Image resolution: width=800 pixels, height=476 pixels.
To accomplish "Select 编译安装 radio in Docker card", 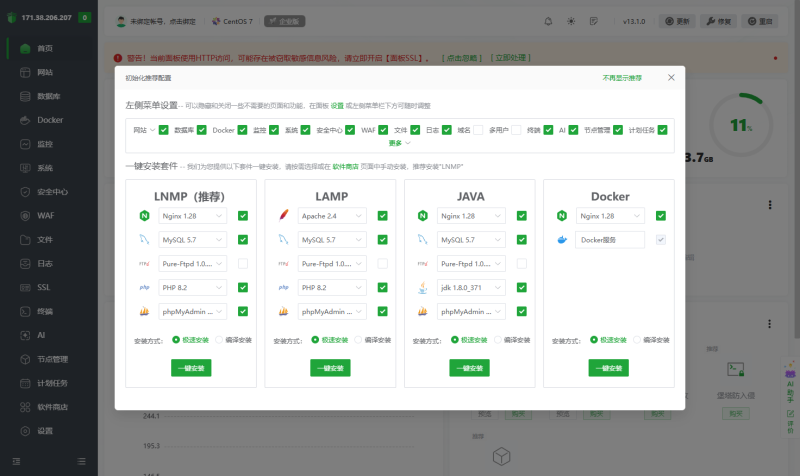I will coord(637,340).
